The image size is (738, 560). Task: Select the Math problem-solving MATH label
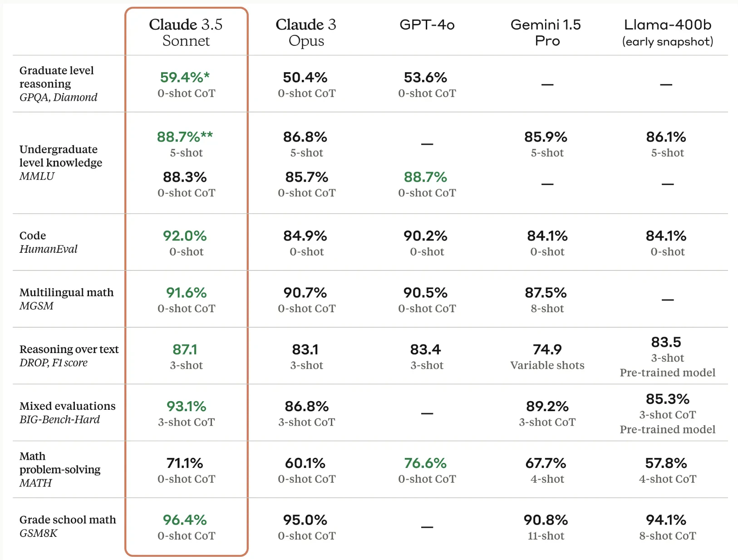click(60, 469)
